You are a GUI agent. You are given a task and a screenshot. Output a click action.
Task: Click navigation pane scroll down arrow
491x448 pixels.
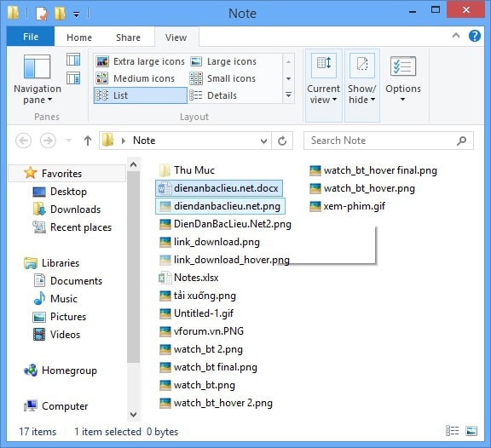133,415
